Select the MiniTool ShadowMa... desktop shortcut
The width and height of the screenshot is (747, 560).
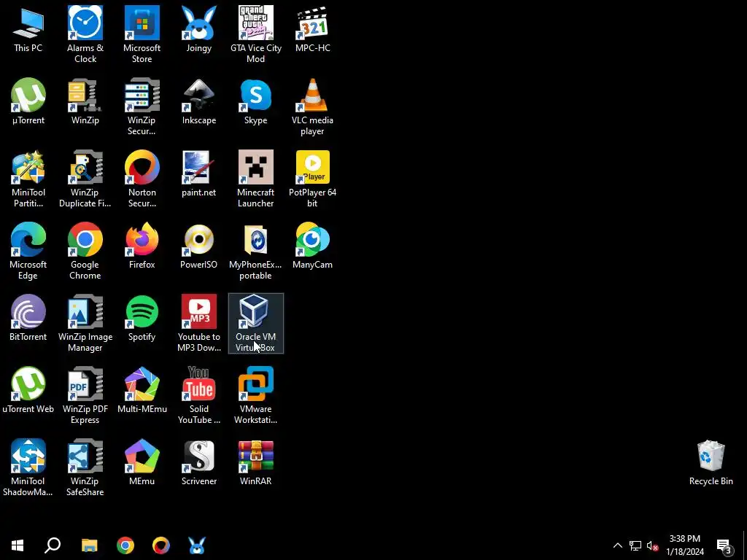tap(28, 467)
